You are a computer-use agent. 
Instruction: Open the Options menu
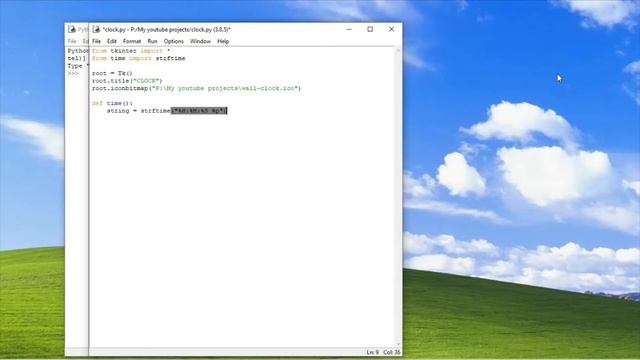[x=173, y=41]
